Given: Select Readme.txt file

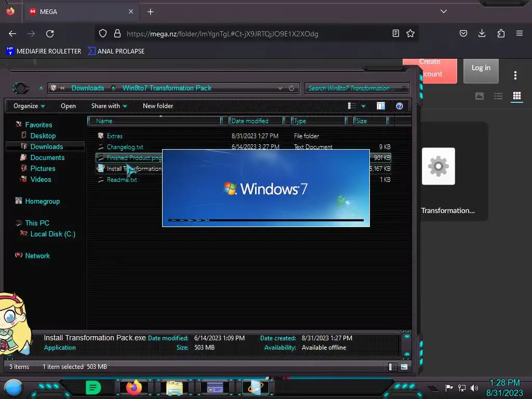Looking at the screenshot, I should tap(122, 179).
